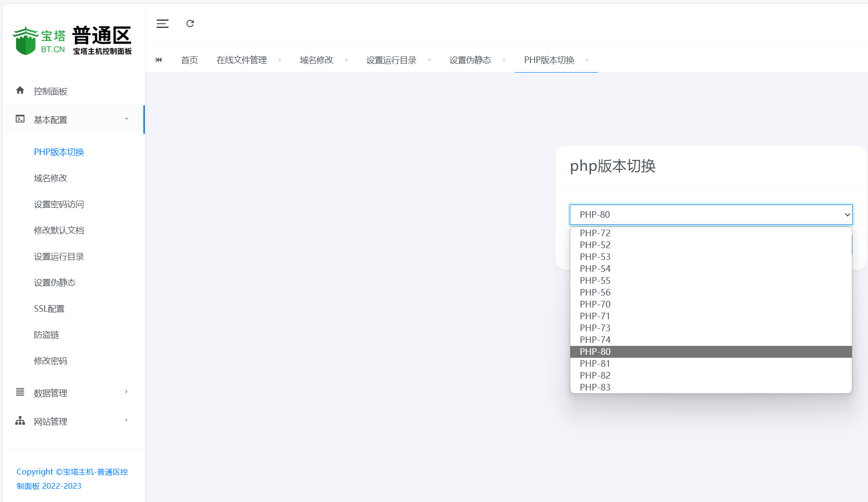Click the sitemap icon beside 网站管理

(x=20, y=421)
